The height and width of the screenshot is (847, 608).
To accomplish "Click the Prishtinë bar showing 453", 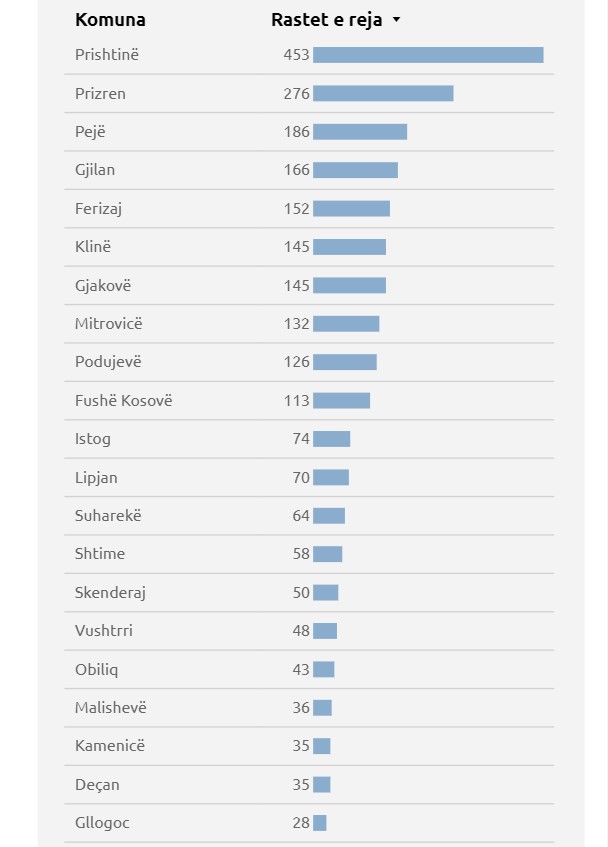I will (x=428, y=55).
